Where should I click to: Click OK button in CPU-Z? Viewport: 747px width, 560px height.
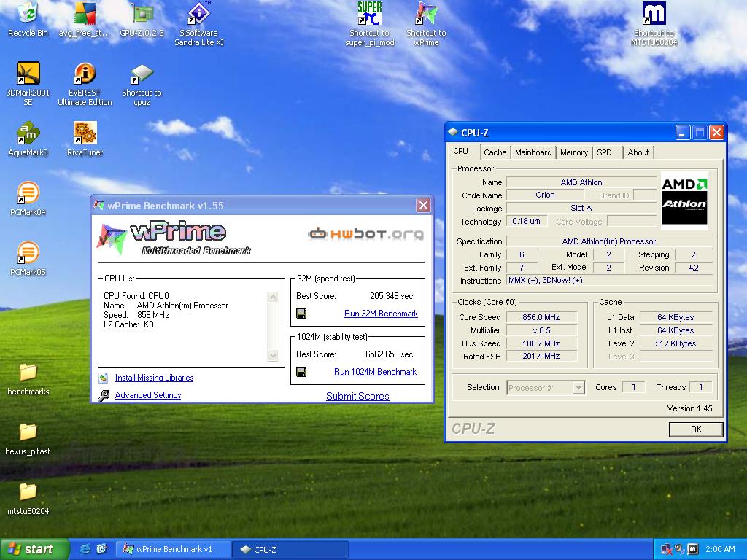click(x=695, y=429)
